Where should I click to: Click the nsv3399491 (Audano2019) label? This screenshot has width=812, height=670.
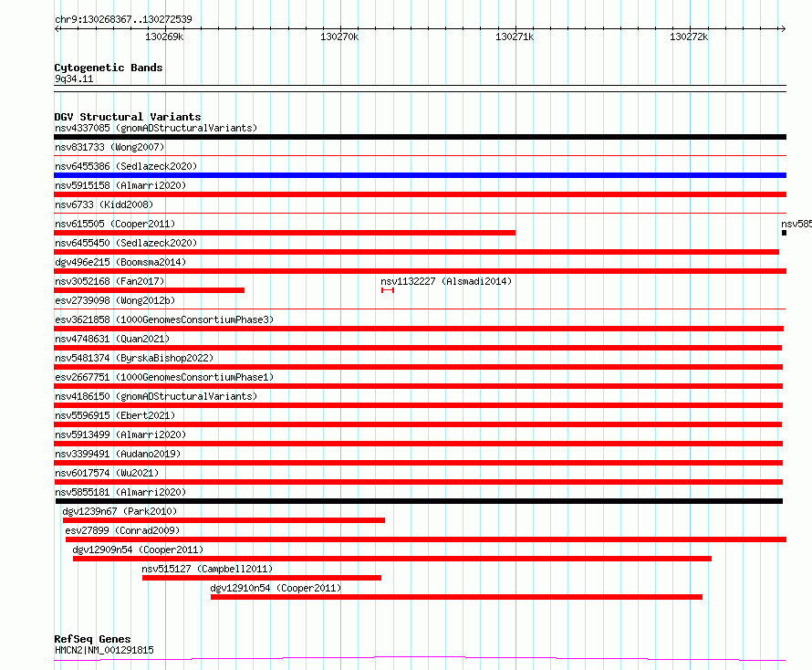[x=118, y=454]
